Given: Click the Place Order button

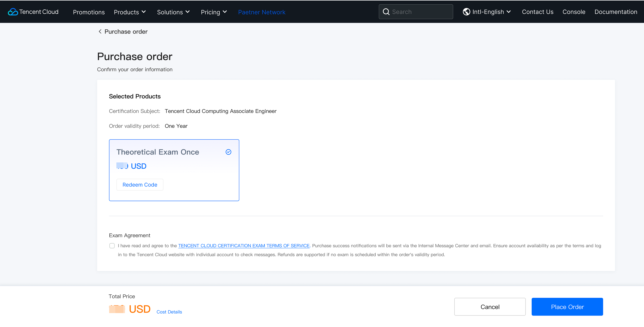Looking at the screenshot, I should [567, 307].
